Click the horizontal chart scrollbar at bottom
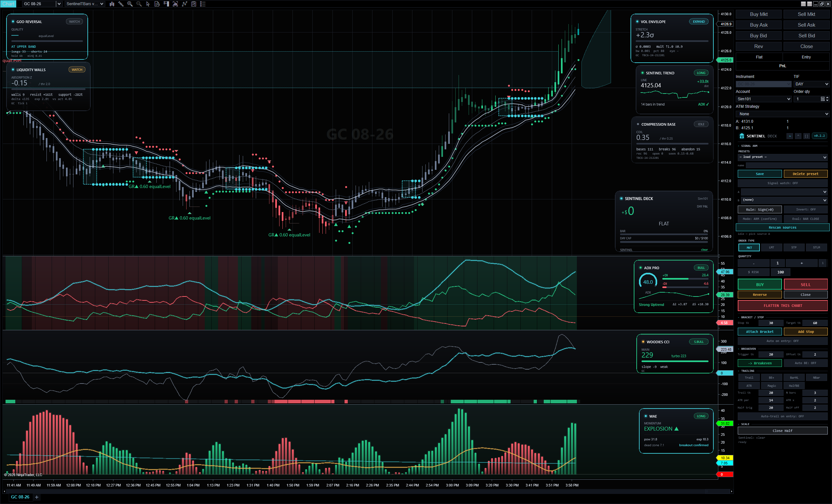The height and width of the screenshot is (504, 832). click(x=367, y=492)
